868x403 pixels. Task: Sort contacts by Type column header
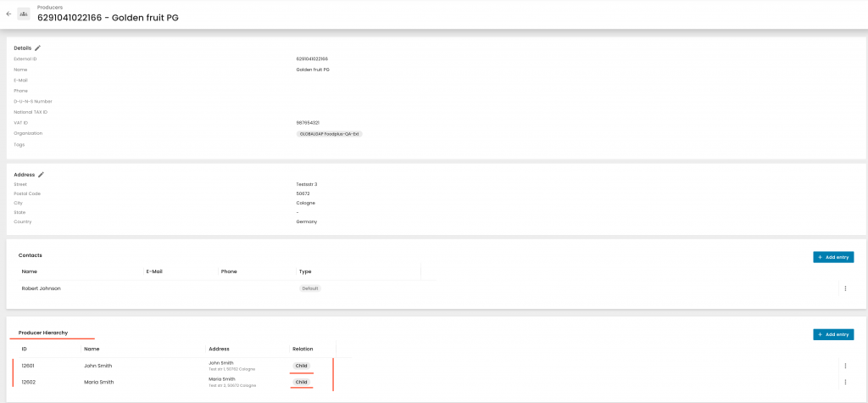coord(305,271)
